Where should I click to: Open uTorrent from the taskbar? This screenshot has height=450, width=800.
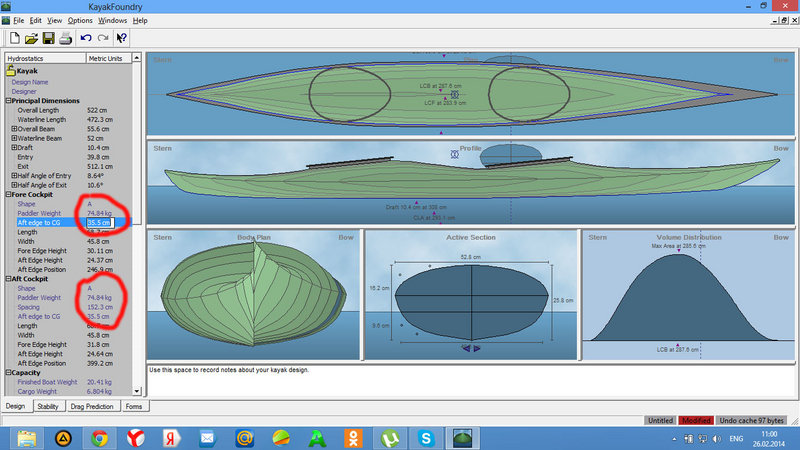(x=390, y=438)
